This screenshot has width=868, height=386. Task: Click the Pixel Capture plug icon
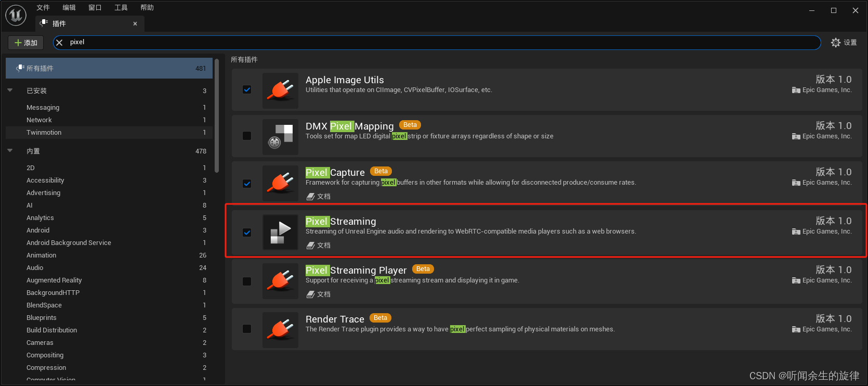coord(281,183)
